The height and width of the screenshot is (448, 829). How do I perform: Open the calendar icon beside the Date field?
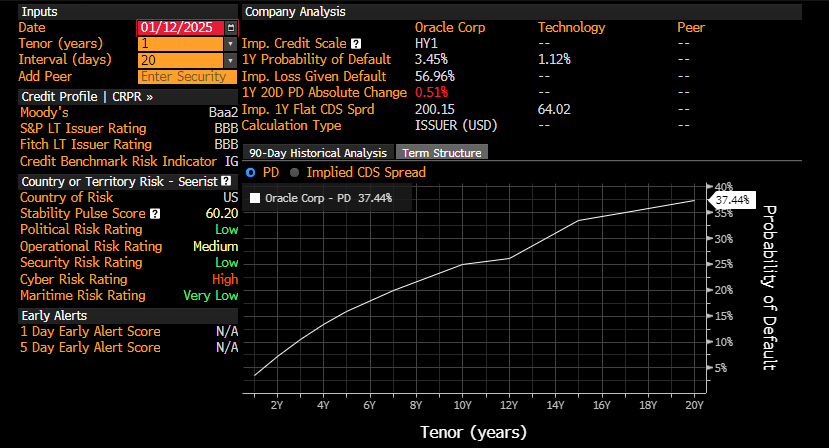coord(231,28)
